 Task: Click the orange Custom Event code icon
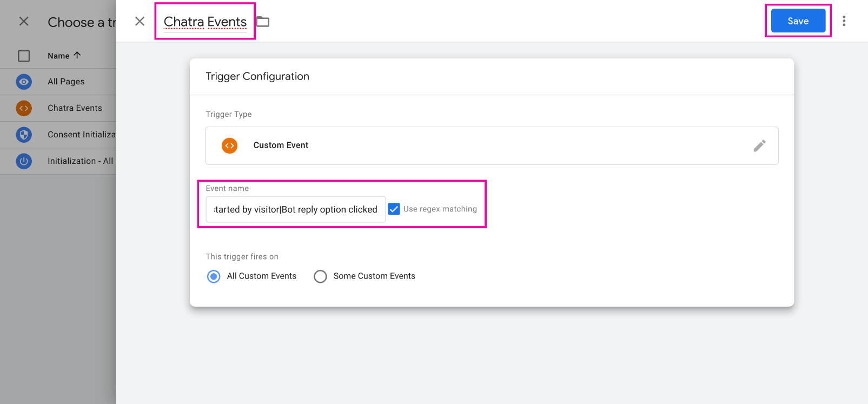click(x=230, y=145)
